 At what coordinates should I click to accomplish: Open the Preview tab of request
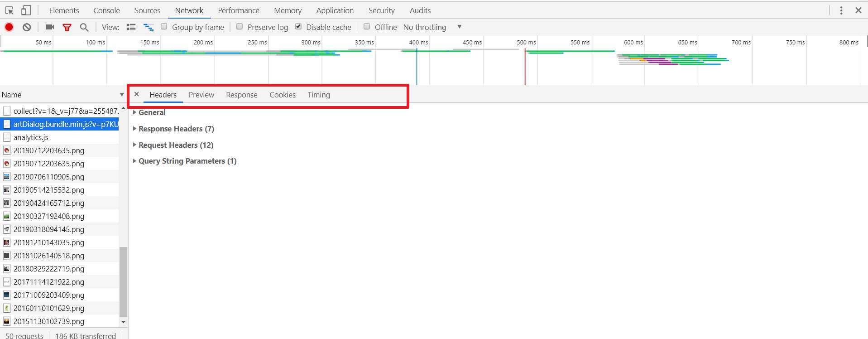pos(201,95)
